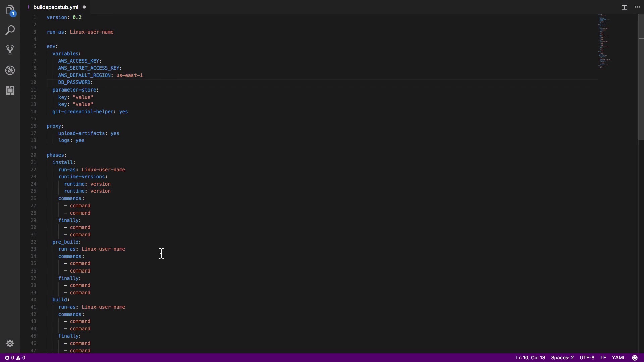Screen dimensions: 644x362
Task: Change language mode from YAML
Action: pyautogui.click(x=619, y=358)
